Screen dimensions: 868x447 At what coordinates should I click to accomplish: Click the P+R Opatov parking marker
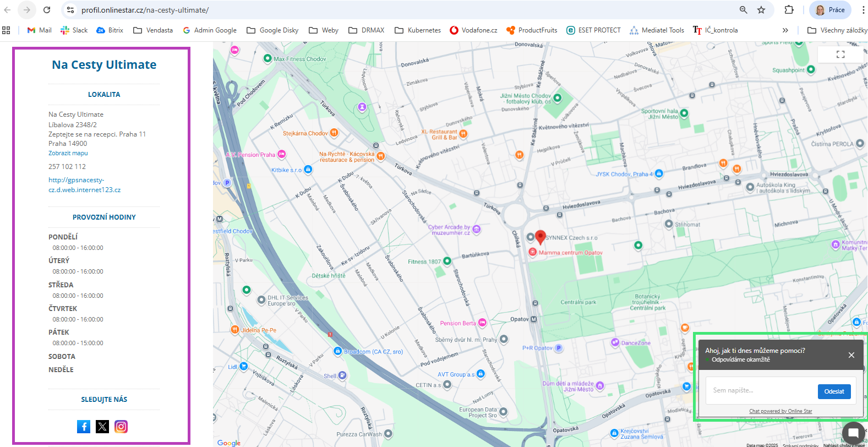559,348
